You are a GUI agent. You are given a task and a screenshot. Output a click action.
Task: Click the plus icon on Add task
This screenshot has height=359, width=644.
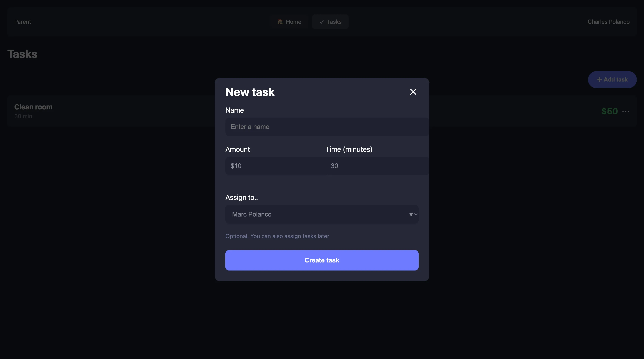pos(599,79)
